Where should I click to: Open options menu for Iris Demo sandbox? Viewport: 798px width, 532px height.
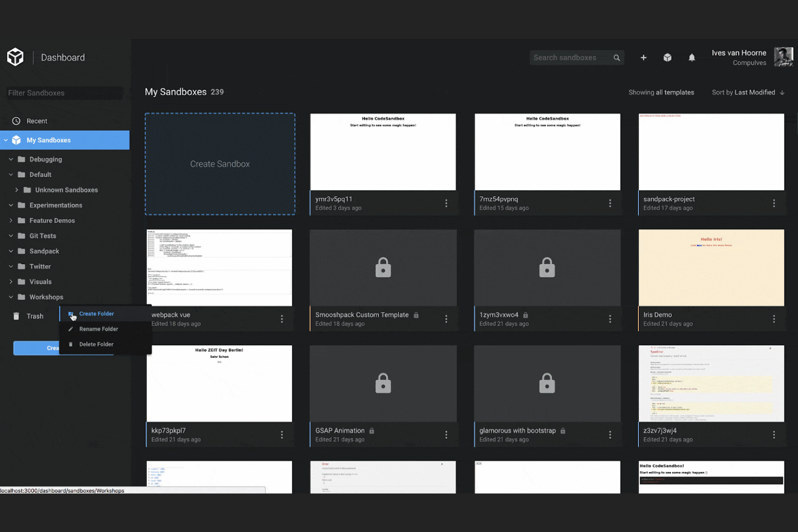pos(774,319)
